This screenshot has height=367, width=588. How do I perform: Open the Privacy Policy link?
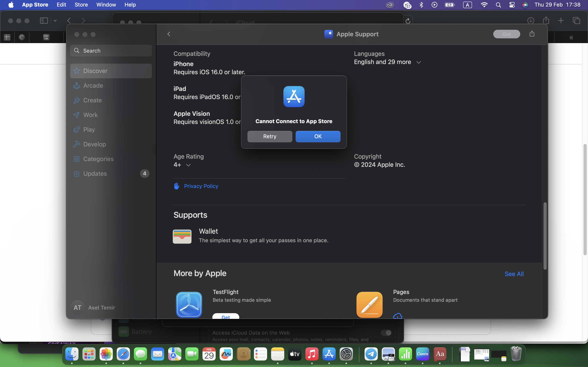pyautogui.click(x=201, y=186)
